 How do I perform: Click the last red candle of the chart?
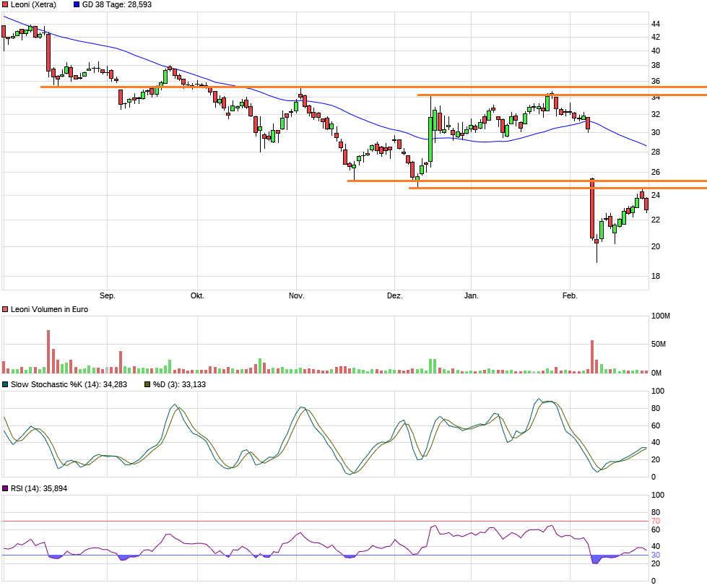[646, 204]
